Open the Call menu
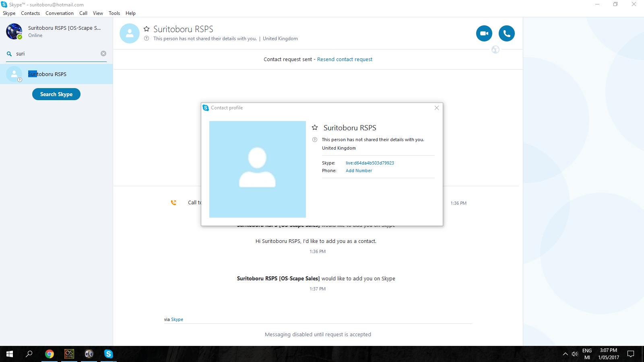 click(x=83, y=13)
